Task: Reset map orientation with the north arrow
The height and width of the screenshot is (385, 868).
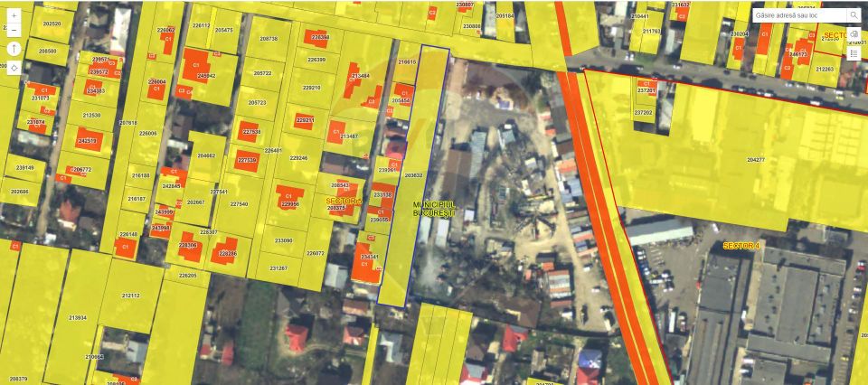Action: tap(14, 49)
